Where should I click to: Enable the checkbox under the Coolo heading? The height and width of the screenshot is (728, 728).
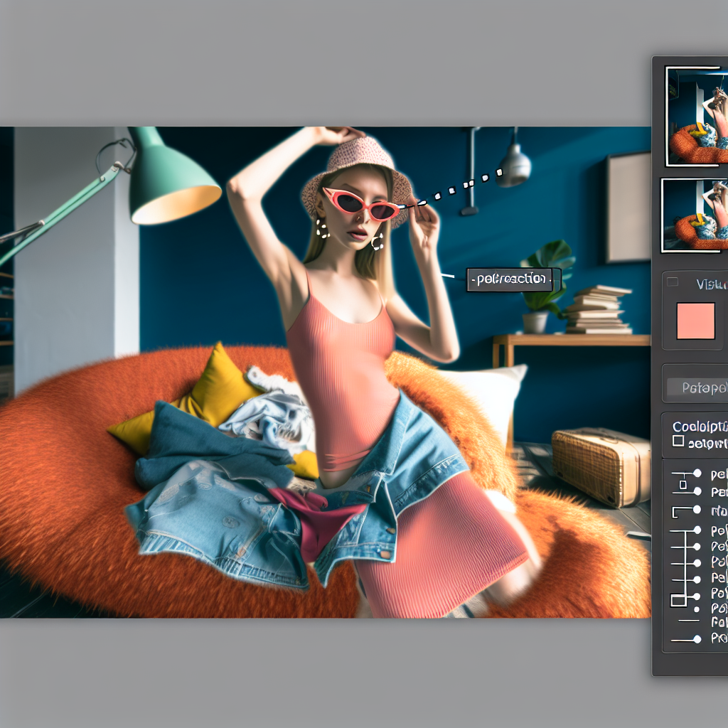[x=678, y=441]
